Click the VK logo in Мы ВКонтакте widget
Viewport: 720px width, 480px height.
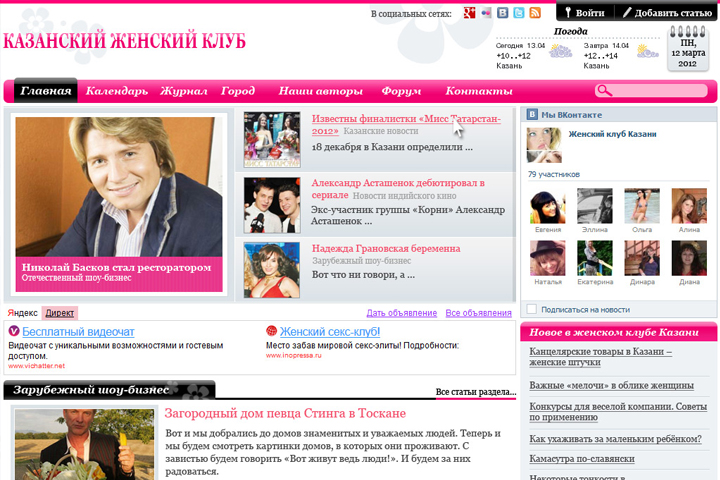532,114
